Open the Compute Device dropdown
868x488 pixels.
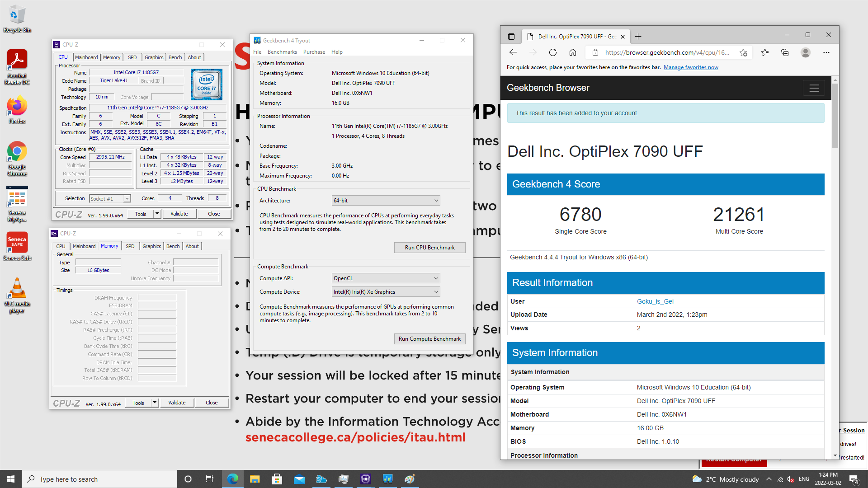pyautogui.click(x=386, y=292)
